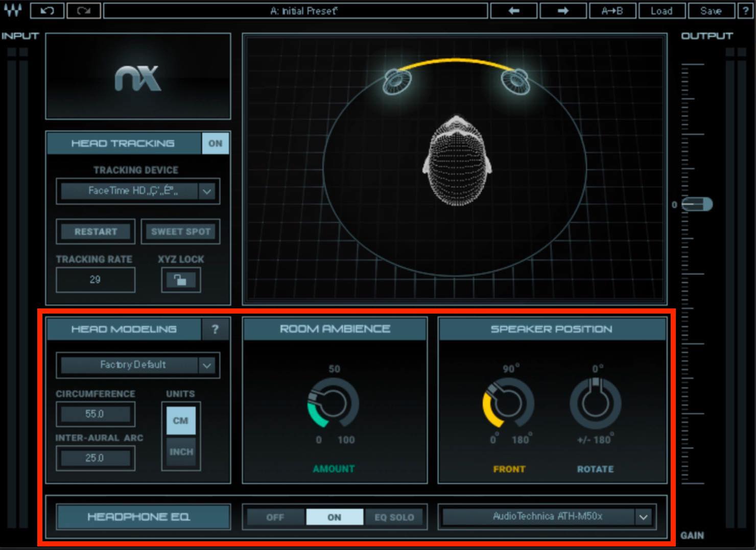Click the AMOUNT label
The image size is (756, 550).
pos(334,468)
